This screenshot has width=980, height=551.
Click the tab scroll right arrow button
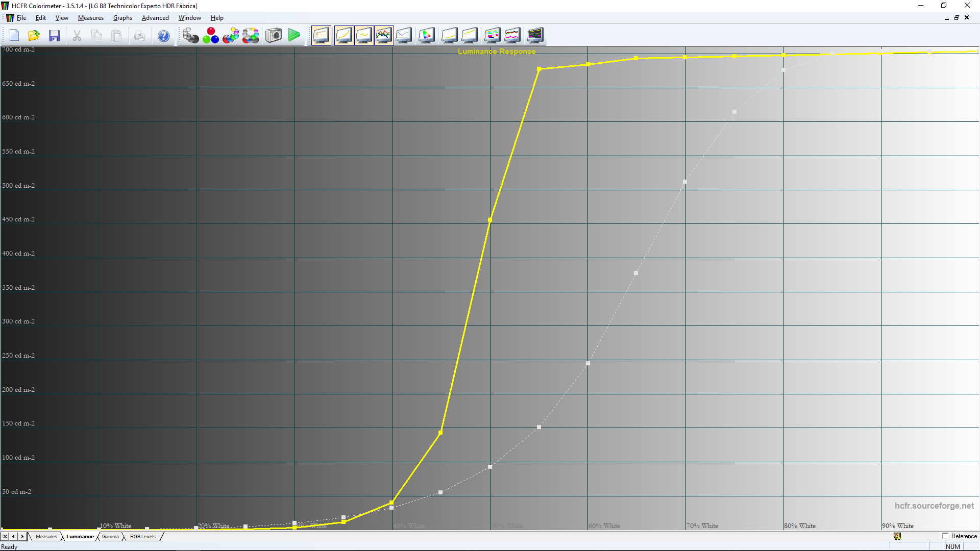coord(22,537)
